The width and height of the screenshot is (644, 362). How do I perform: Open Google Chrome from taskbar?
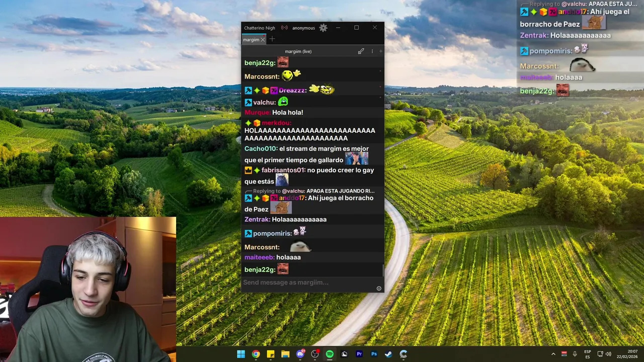[x=256, y=354]
